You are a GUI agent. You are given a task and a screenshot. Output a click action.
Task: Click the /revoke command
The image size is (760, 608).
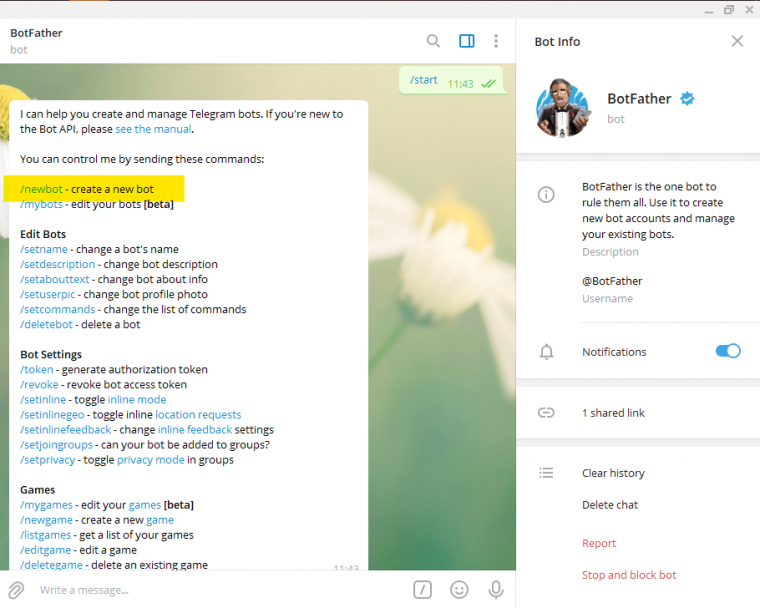coord(39,384)
